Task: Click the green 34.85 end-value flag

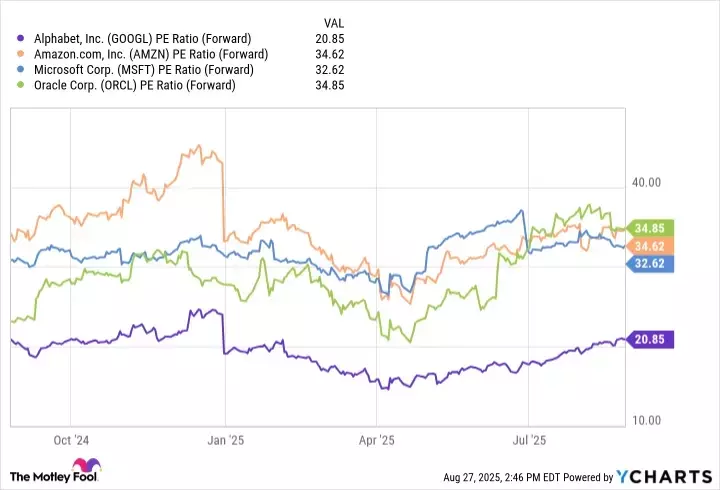Action: coord(649,227)
